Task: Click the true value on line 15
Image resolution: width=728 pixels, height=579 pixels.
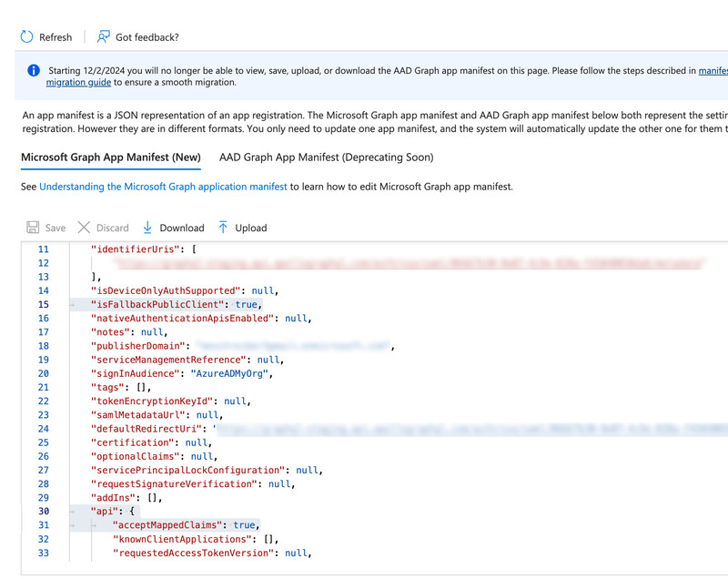Action: point(246,305)
